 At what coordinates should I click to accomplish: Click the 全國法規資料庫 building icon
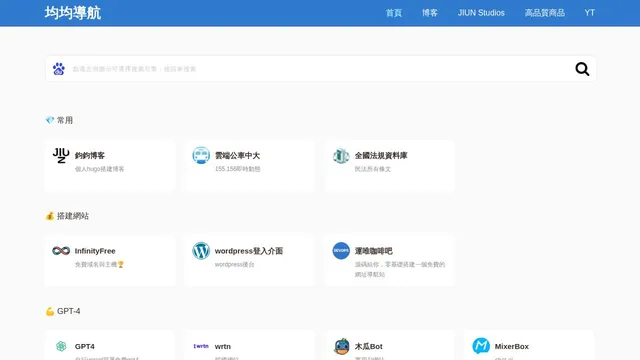(x=341, y=156)
